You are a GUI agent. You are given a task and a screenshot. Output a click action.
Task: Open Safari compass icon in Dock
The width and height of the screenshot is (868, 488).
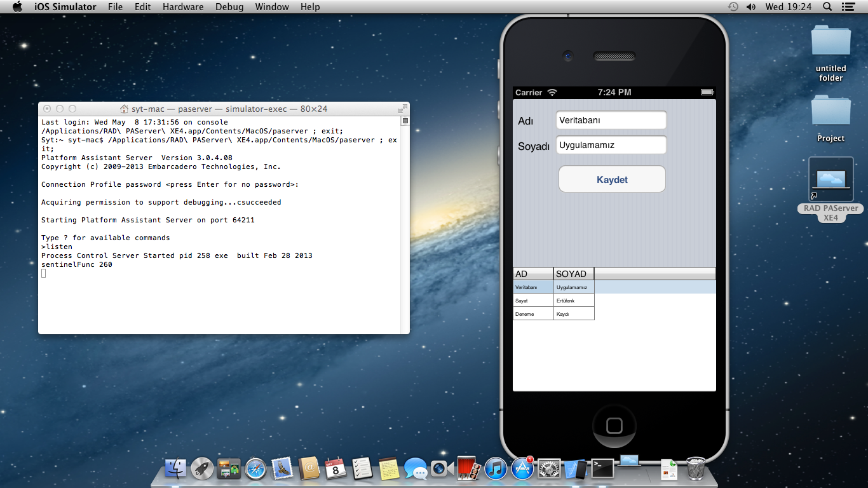coord(255,468)
